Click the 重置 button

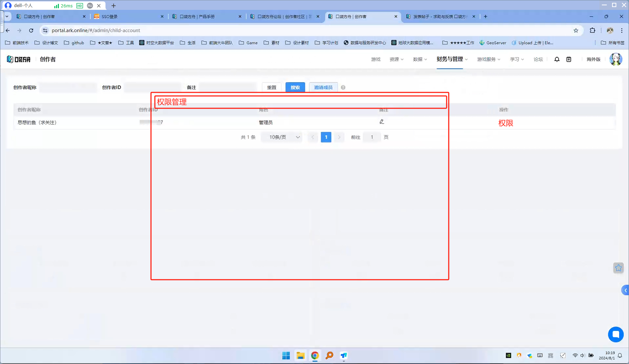(272, 87)
